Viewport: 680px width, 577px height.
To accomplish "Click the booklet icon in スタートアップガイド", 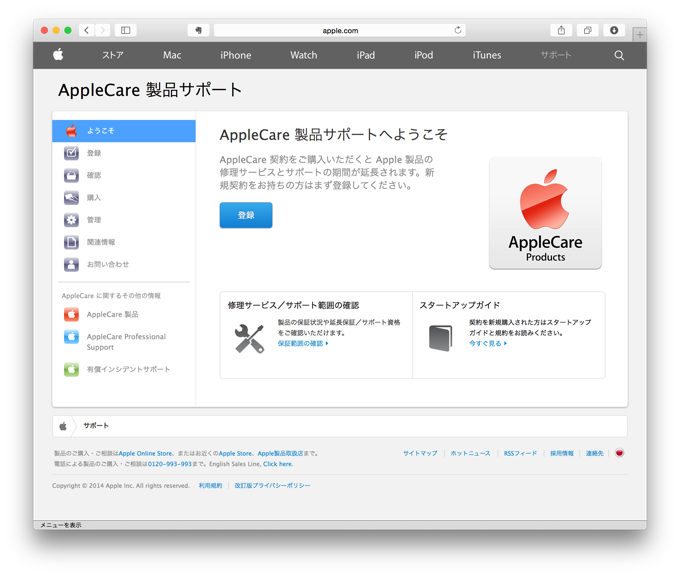I will pos(440,338).
